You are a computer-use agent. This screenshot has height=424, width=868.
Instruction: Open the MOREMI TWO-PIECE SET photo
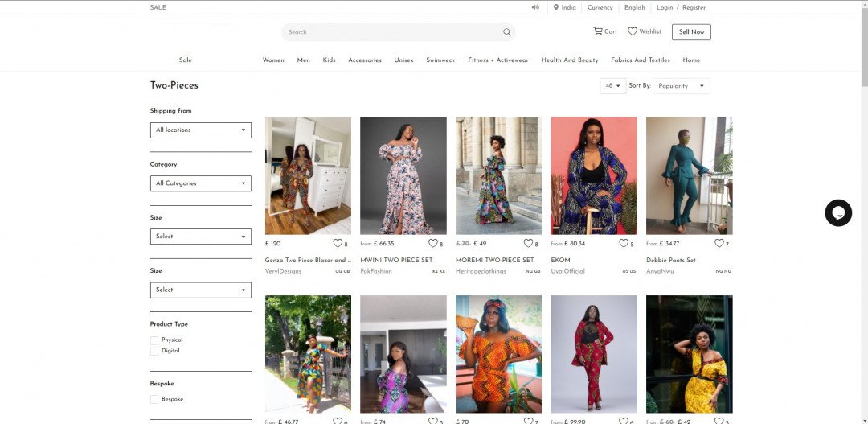pos(499,175)
